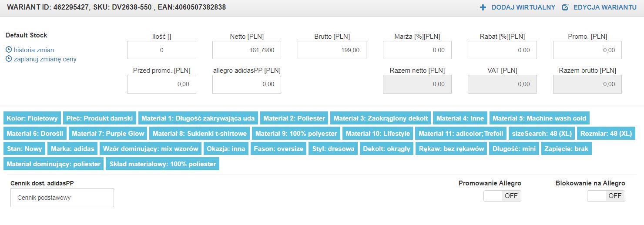644x225 pixels.
Task: Toggle the Blokowanie na Allegro switch
Action: [x=606, y=196]
